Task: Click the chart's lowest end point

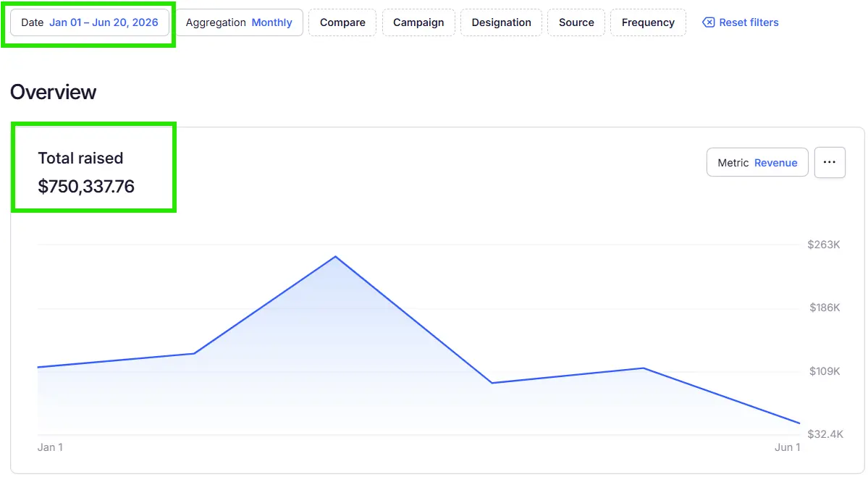Action: [x=799, y=423]
